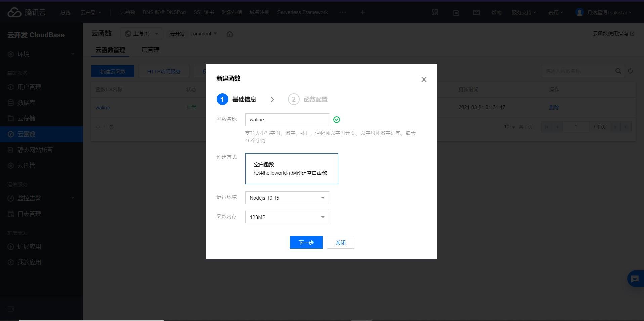Click the HTTP访问服务 button
644x321 pixels.
164,71
